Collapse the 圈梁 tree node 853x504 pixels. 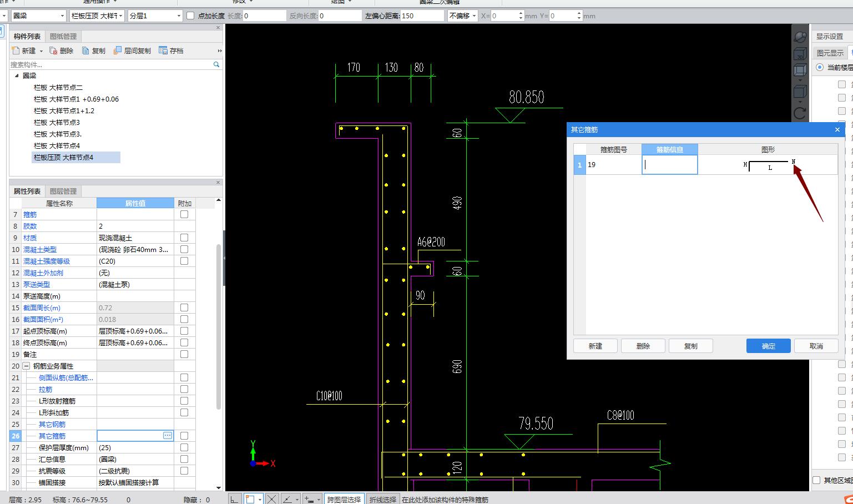(17, 75)
